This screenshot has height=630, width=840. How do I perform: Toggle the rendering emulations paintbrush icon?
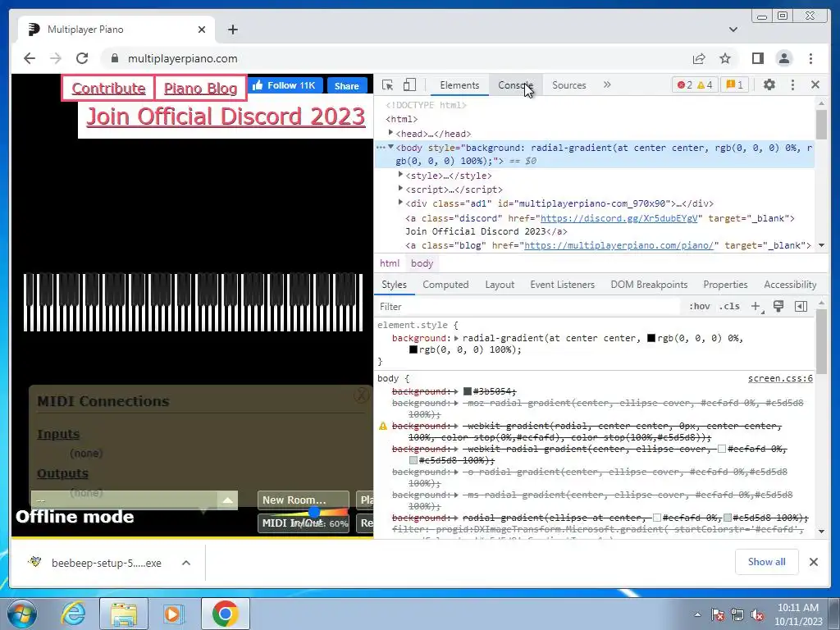point(778,307)
